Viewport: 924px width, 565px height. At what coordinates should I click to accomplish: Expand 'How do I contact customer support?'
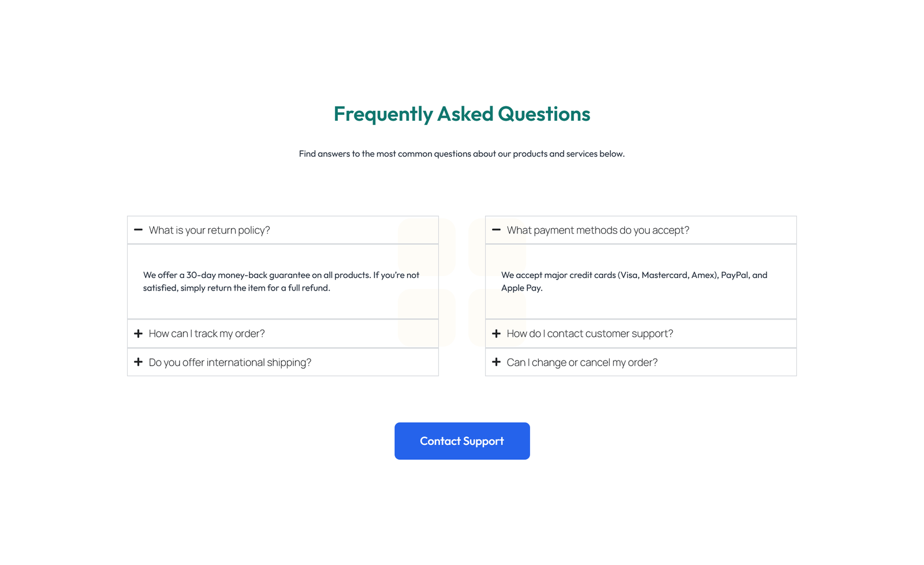pyautogui.click(x=590, y=333)
